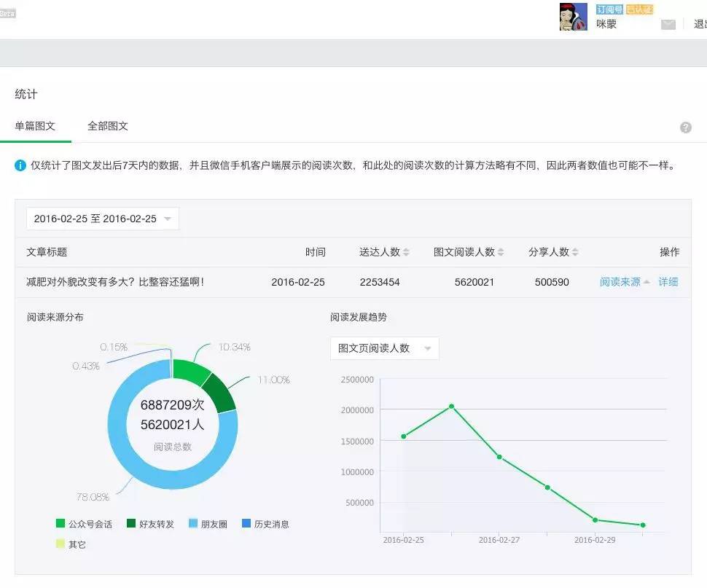707x588 pixels.
Task: Click the blue info icon
Action: (20, 165)
